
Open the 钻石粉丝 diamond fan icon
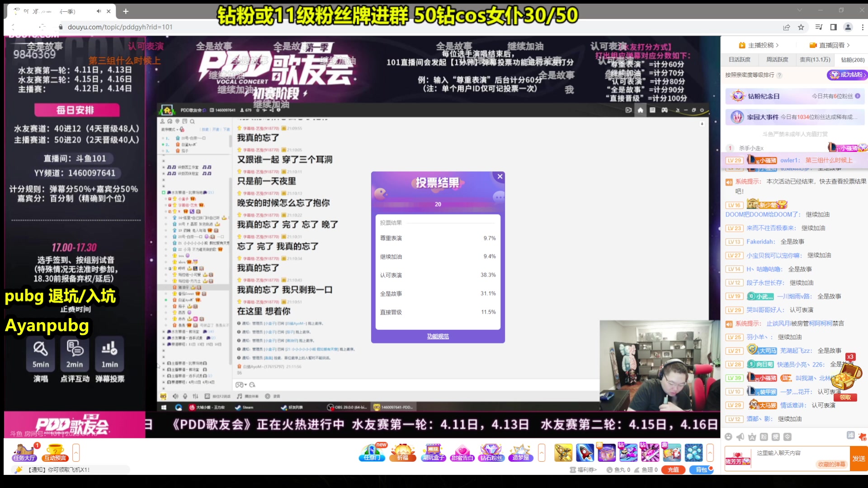(x=491, y=452)
